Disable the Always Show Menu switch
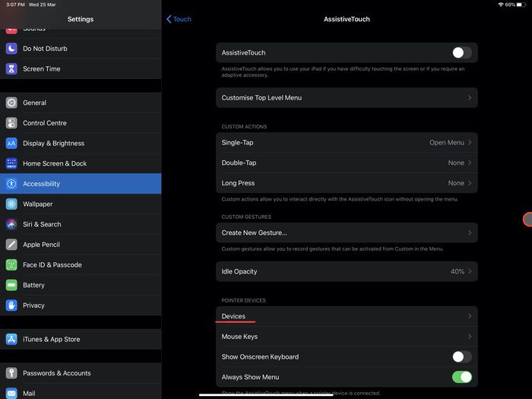This screenshot has width=532, height=399. (462, 377)
